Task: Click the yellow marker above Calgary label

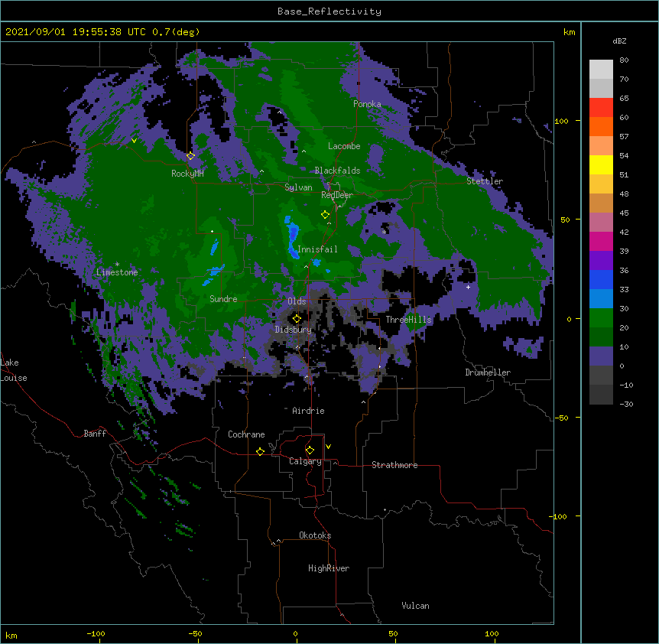Action: 310,450
